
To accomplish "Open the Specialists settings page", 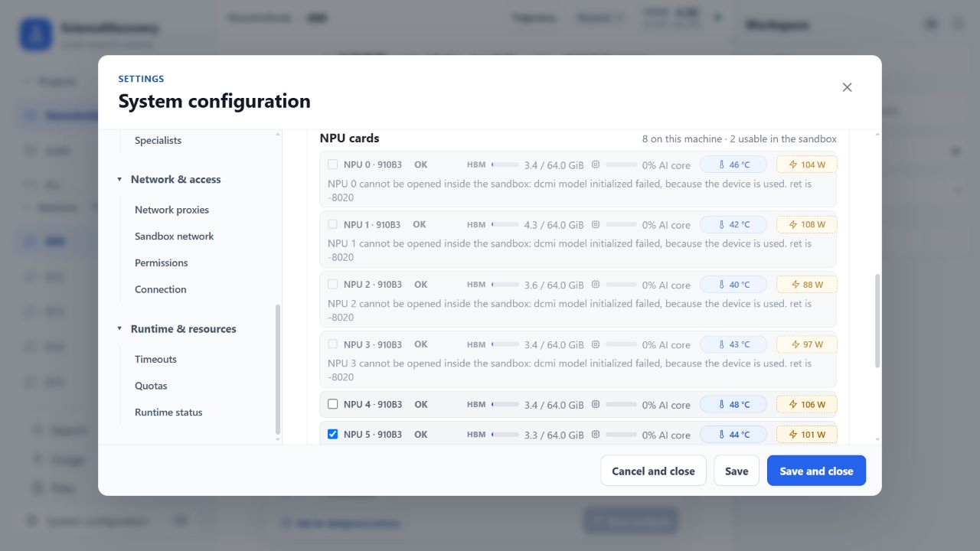I will (x=158, y=140).
